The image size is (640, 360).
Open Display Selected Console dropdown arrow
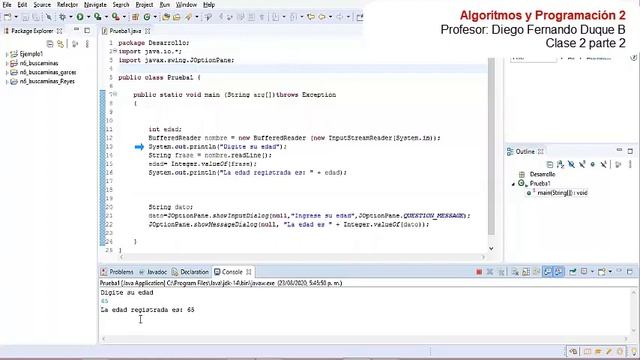coord(592,272)
